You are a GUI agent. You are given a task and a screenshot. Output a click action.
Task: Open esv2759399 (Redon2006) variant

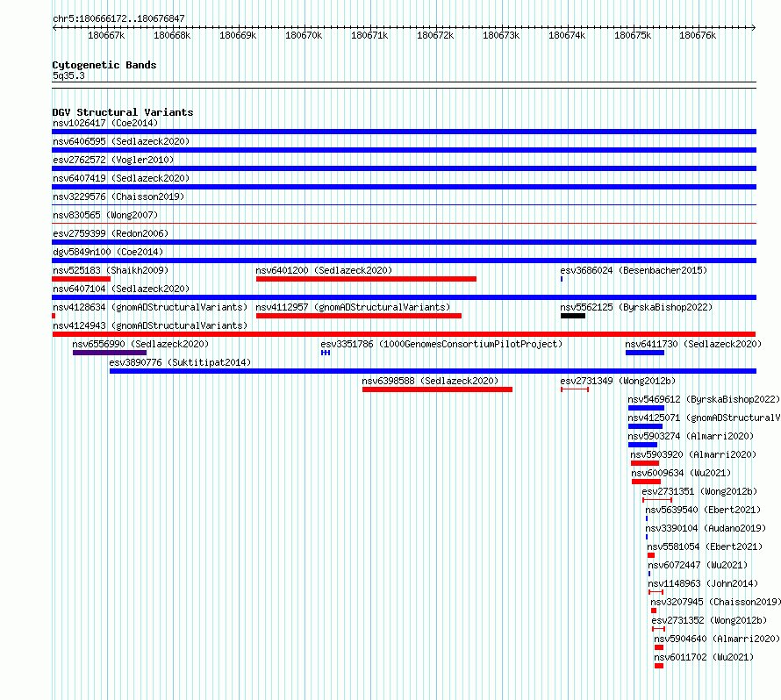click(111, 233)
